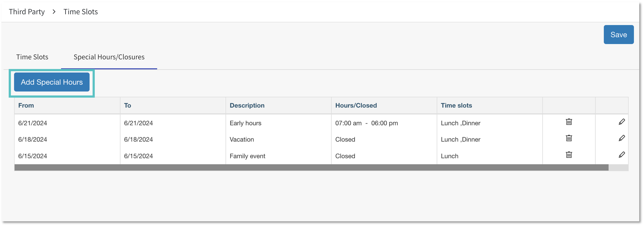Delete the Vacation closure row
Screen dimensions: 644x226
coord(569,138)
